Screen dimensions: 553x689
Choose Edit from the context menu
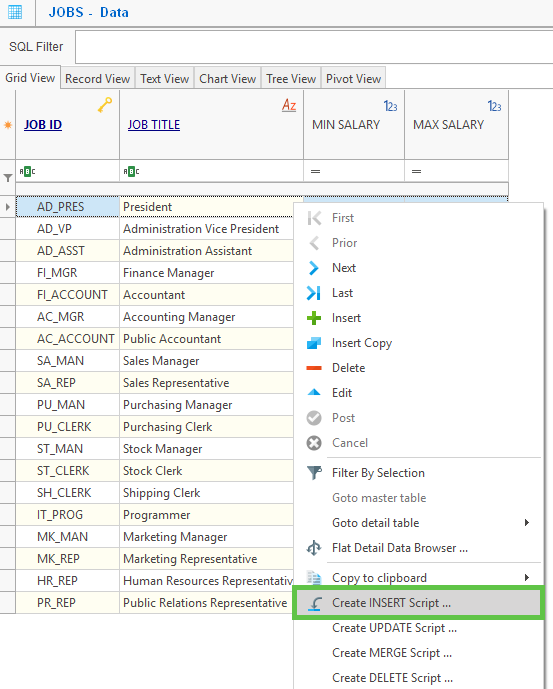pos(417,393)
